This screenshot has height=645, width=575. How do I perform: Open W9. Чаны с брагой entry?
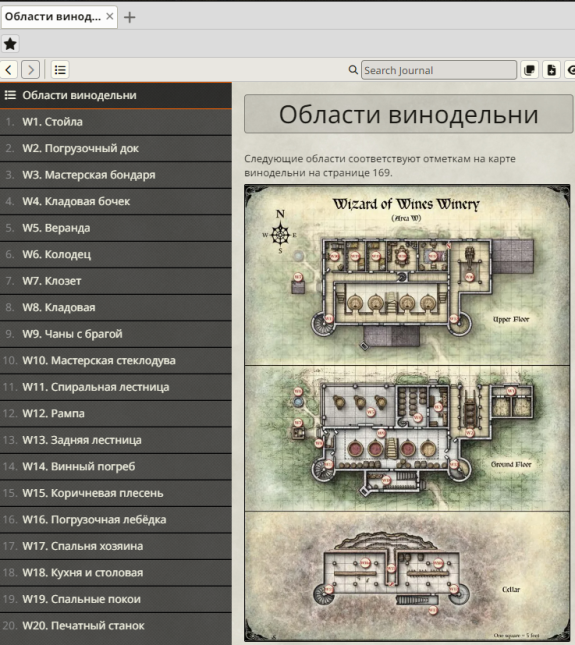coord(116,334)
